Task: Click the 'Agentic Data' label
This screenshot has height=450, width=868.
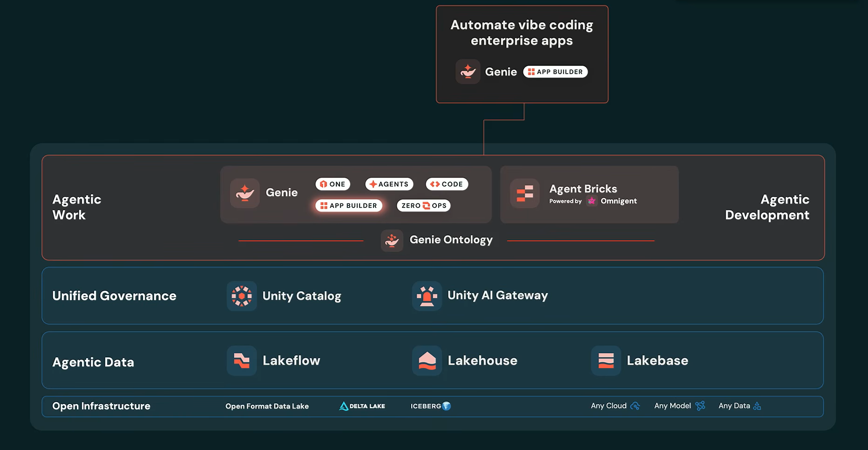Action: coord(93,362)
